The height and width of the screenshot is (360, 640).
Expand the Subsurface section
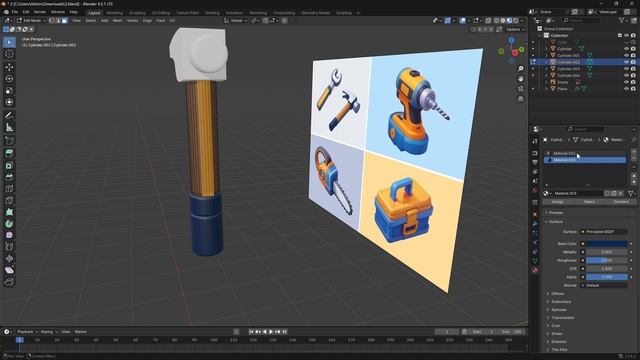tap(561, 302)
